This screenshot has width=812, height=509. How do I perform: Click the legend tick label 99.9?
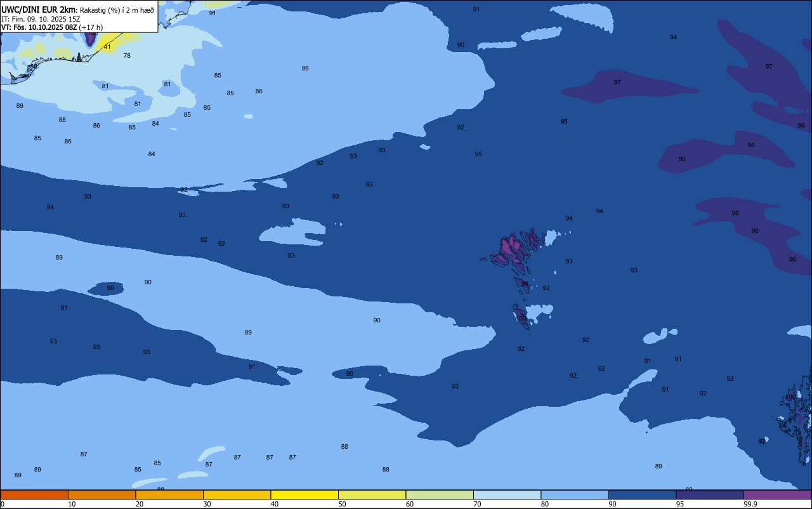(750, 504)
